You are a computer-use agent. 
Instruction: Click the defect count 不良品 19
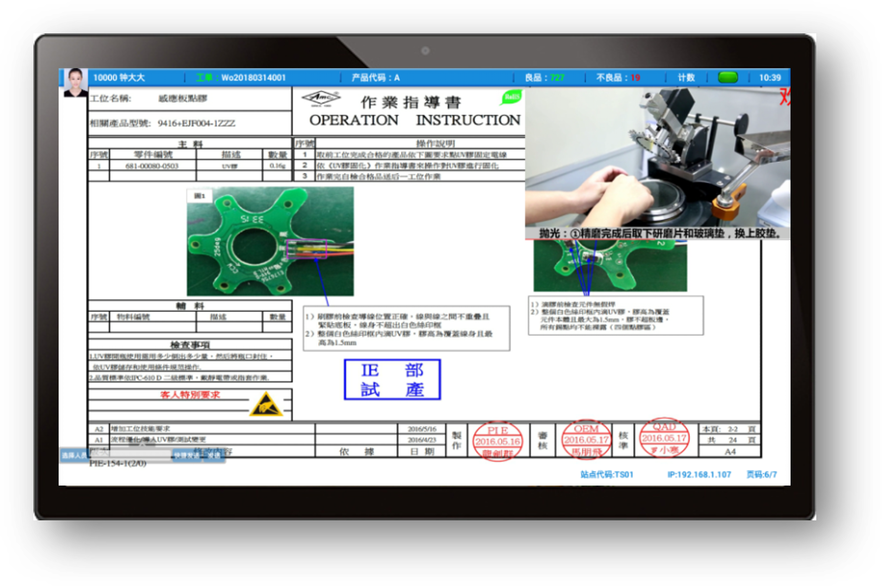(618, 78)
